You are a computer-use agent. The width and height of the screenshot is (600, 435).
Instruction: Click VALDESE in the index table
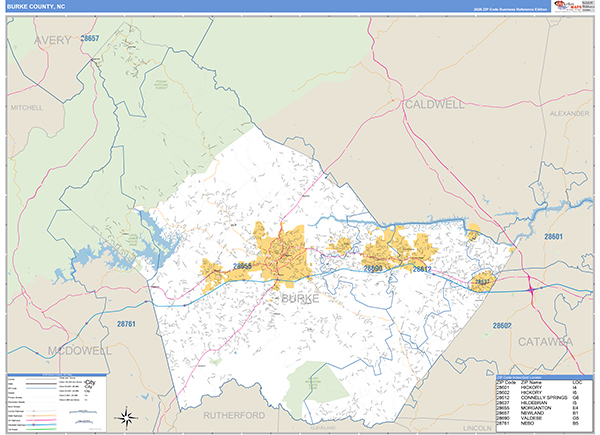pos(531,418)
